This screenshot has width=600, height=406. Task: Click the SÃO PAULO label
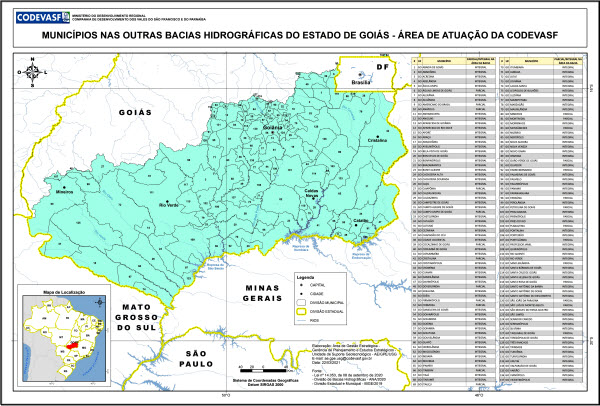click(x=196, y=358)
